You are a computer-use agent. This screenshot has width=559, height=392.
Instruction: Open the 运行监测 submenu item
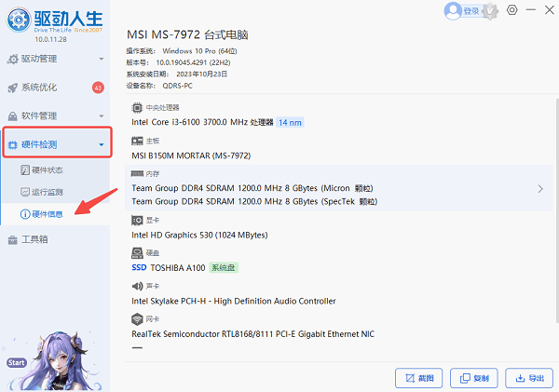coord(47,192)
